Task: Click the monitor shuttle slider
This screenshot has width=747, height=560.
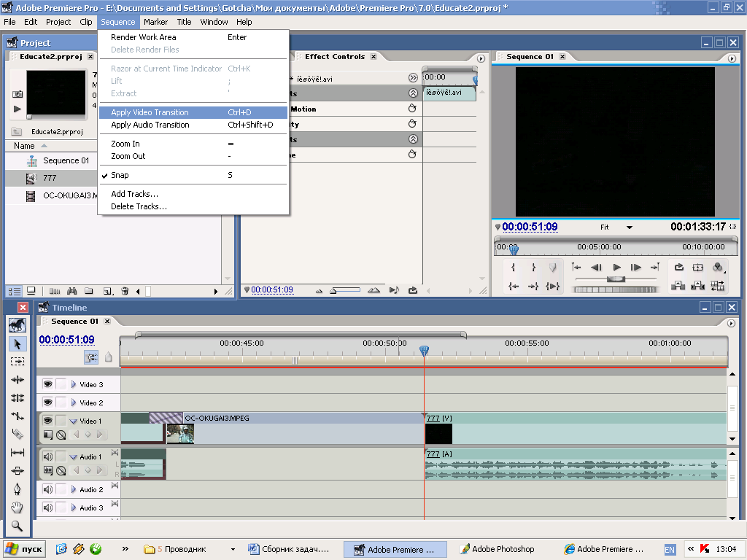Action: point(616,279)
